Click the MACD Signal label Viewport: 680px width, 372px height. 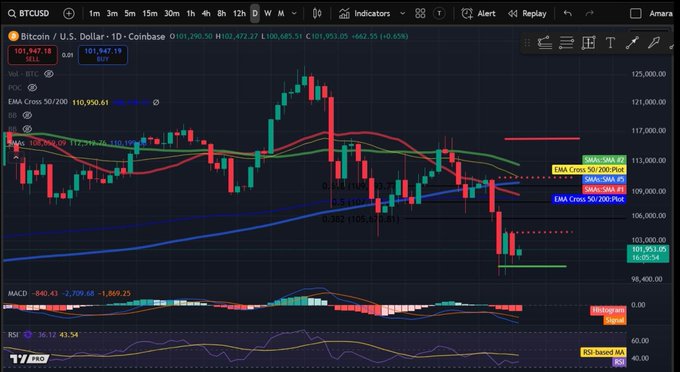coord(615,320)
